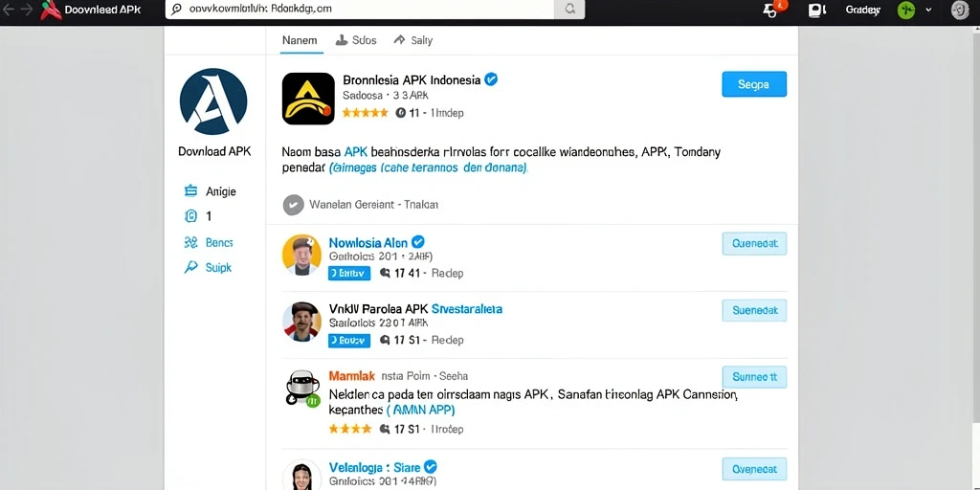Click the browser address bar field
This screenshot has width=980, height=490.
[x=360, y=10]
